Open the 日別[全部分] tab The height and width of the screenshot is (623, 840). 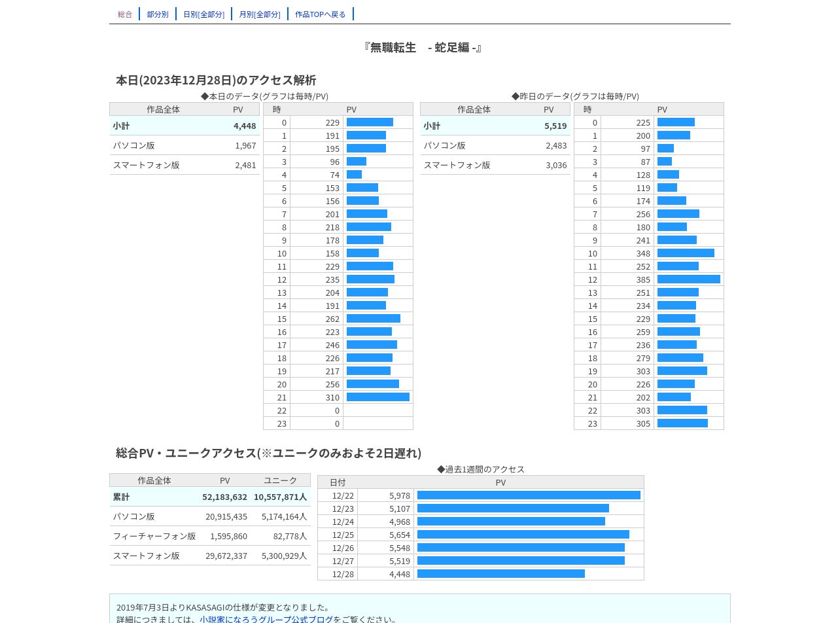pyautogui.click(x=203, y=14)
